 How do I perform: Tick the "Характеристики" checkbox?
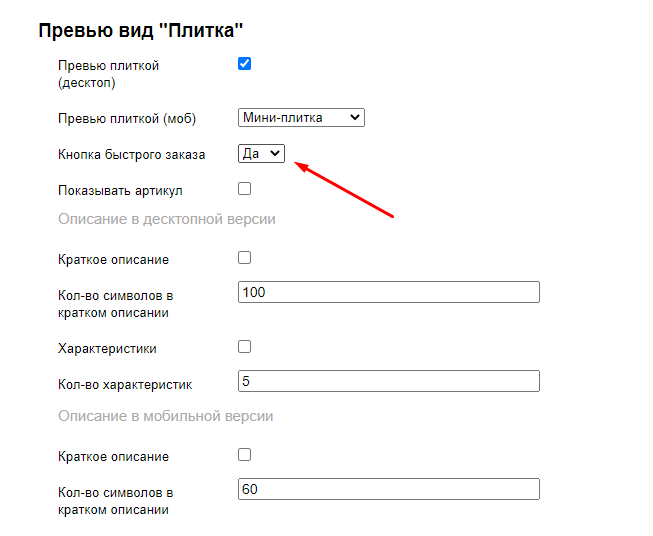pyautogui.click(x=245, y=347)
